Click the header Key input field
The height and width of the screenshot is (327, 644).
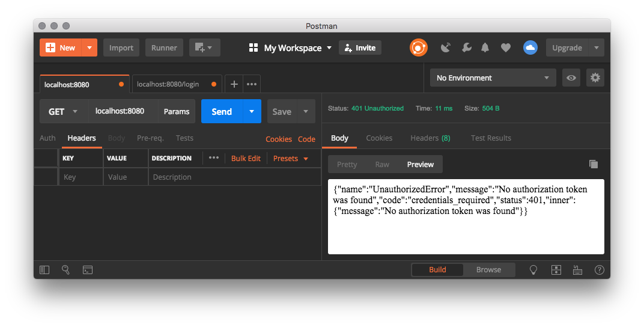pos(81,177)
